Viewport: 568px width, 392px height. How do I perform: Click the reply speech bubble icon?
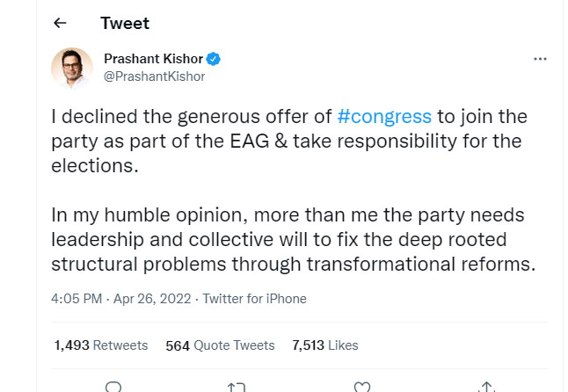click(113, 387)
